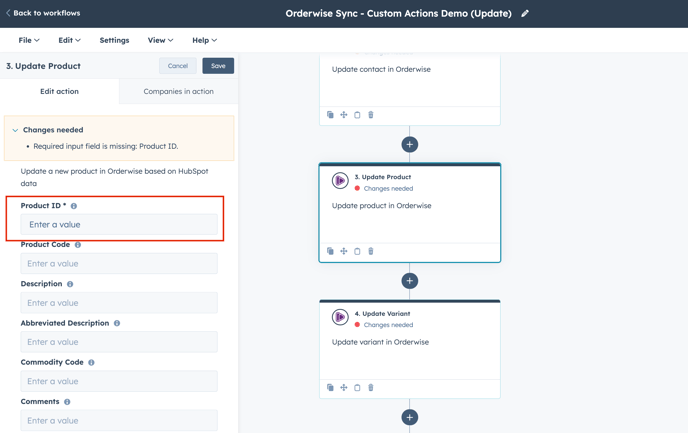The width and height of the screenshot is (688, 433).
Task: Select the 4. Update Variant card
Action: tap(409, 349)
